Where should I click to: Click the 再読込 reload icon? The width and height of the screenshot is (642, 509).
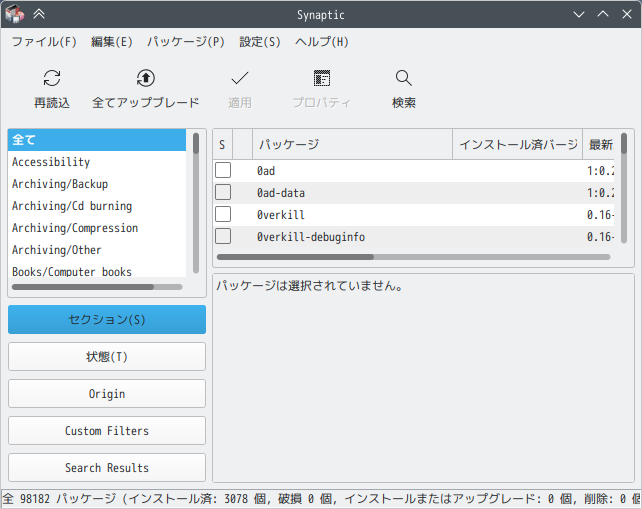(52, 78)
